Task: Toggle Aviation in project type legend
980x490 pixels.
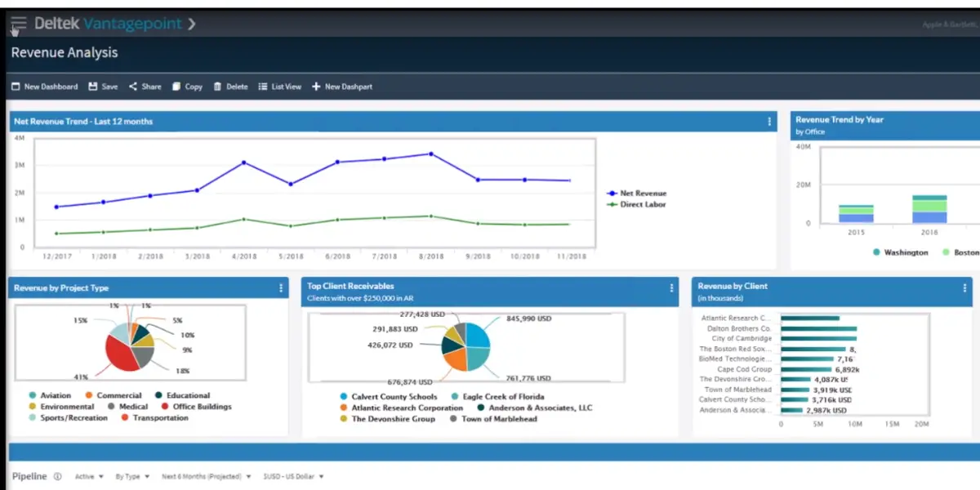Action: [49, 396]
